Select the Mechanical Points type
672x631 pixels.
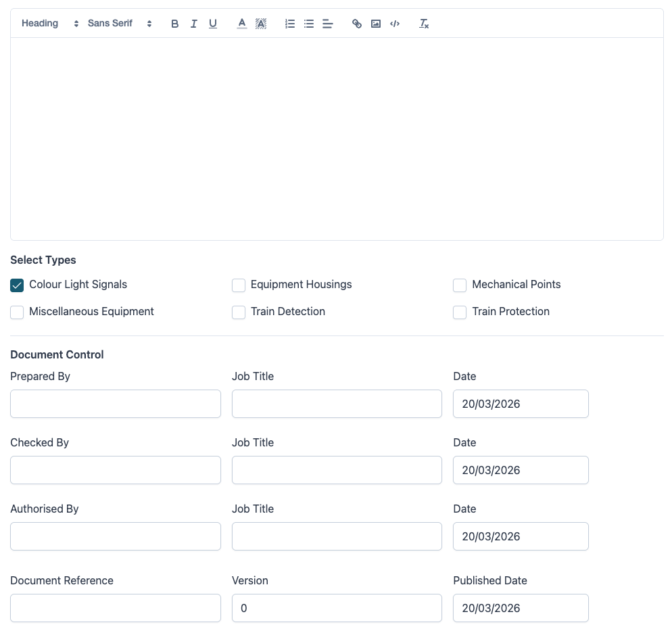point(460,285)
